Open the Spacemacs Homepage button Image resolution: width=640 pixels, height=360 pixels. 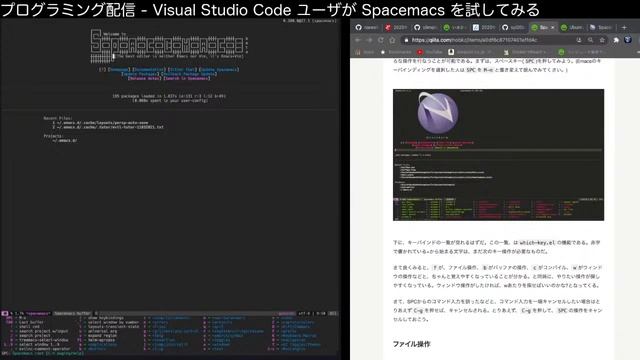tap(119, 69)
